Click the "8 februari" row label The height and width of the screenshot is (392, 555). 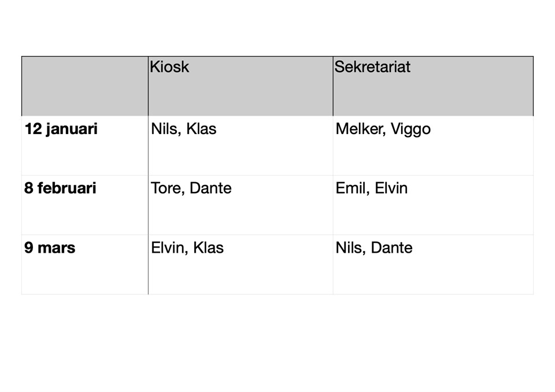pos(60,188)
